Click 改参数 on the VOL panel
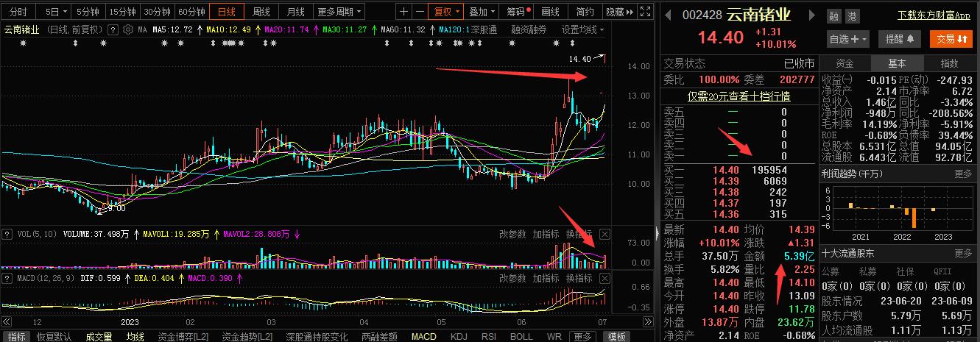Screen dimensions: 980x342 click(512, 234)
